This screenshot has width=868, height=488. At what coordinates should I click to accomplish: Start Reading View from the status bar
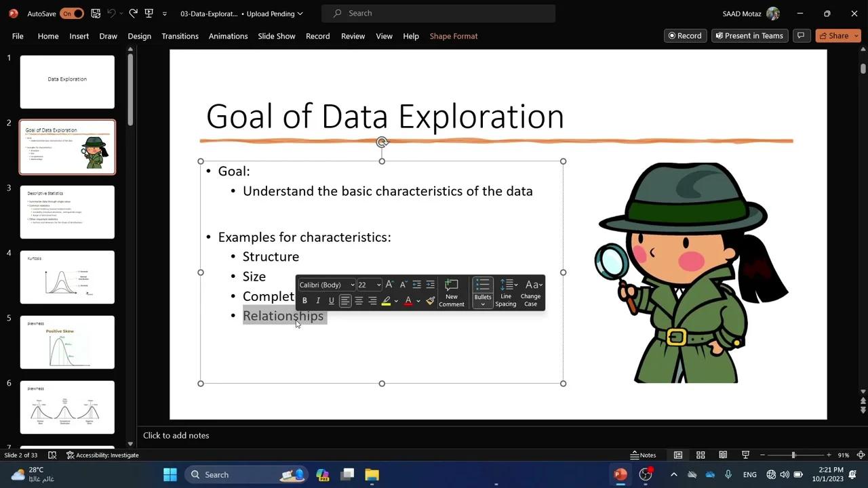point(723,455)
